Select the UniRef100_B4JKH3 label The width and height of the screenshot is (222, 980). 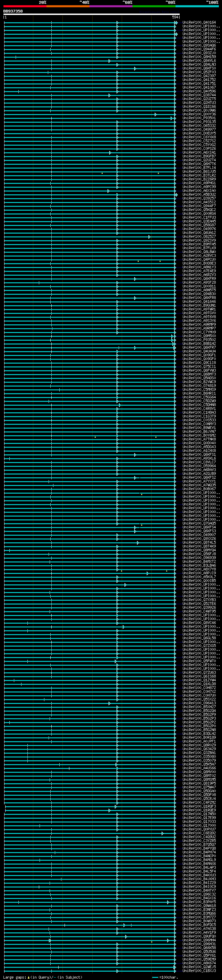coord(199,879)
